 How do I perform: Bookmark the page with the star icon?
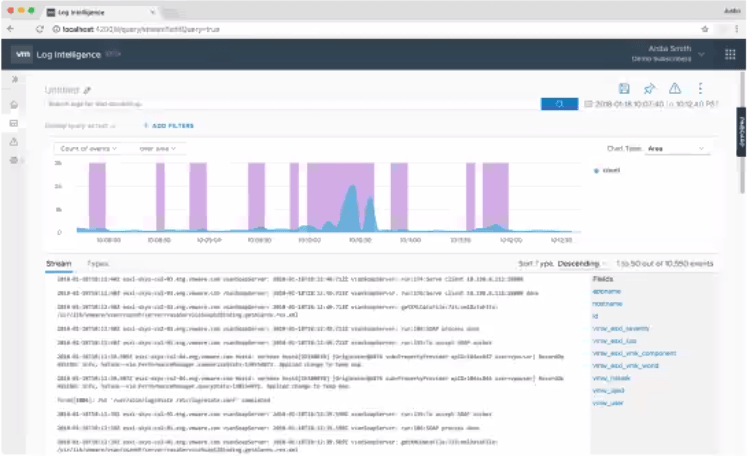click(705, 29)
